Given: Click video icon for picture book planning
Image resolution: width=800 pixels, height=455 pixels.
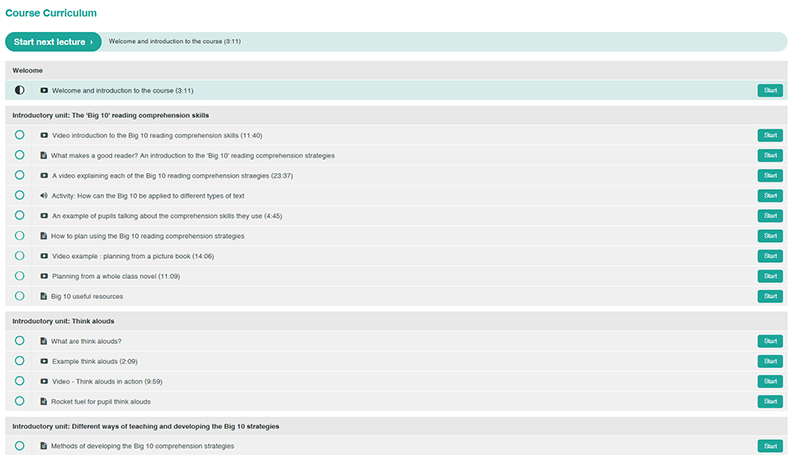Looking at the screenshot, I should pos(44,256).
